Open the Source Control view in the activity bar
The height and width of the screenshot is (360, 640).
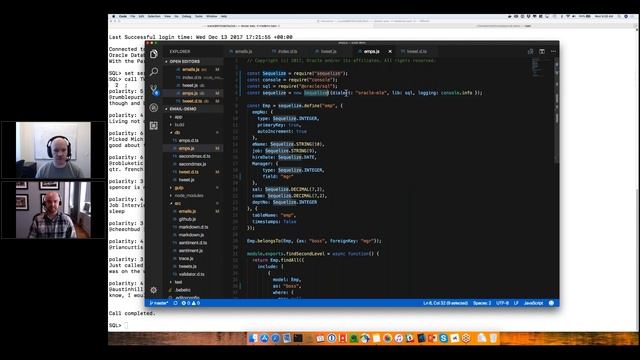154,90
